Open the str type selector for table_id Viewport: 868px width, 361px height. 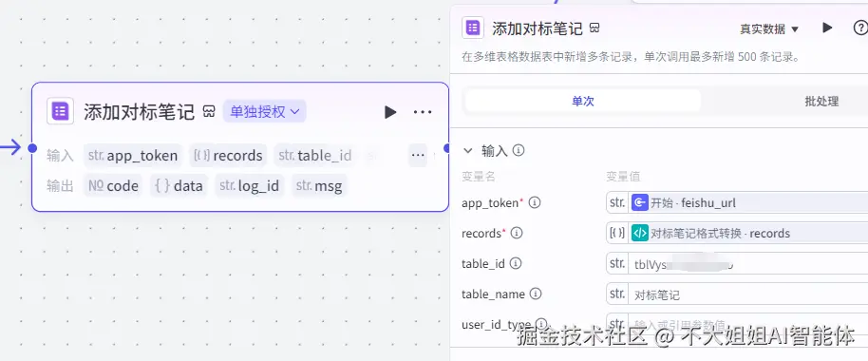617,264
